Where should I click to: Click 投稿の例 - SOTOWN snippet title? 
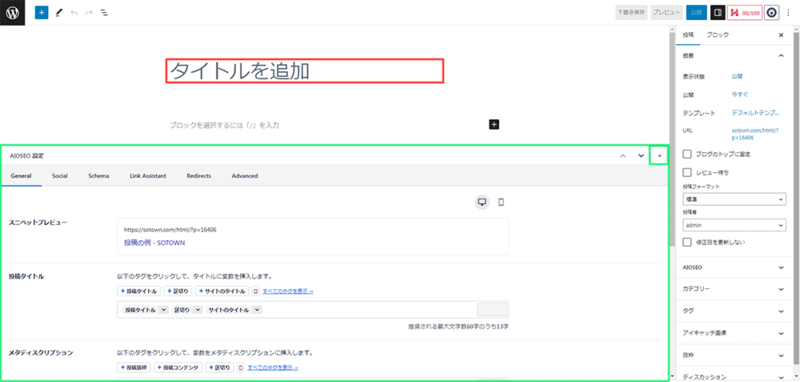(x=154, y=243)
